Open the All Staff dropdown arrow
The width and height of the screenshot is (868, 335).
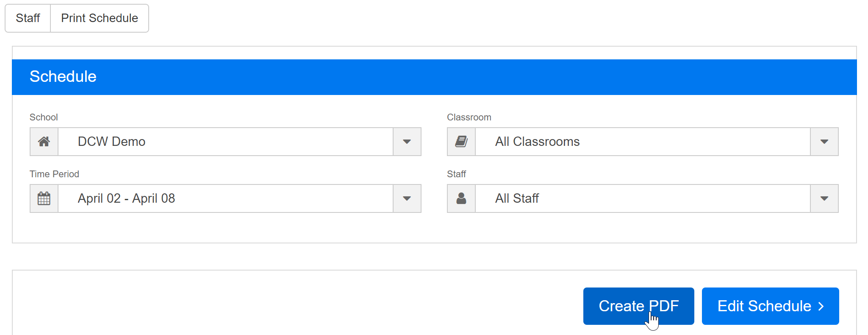tap(824, 198)
